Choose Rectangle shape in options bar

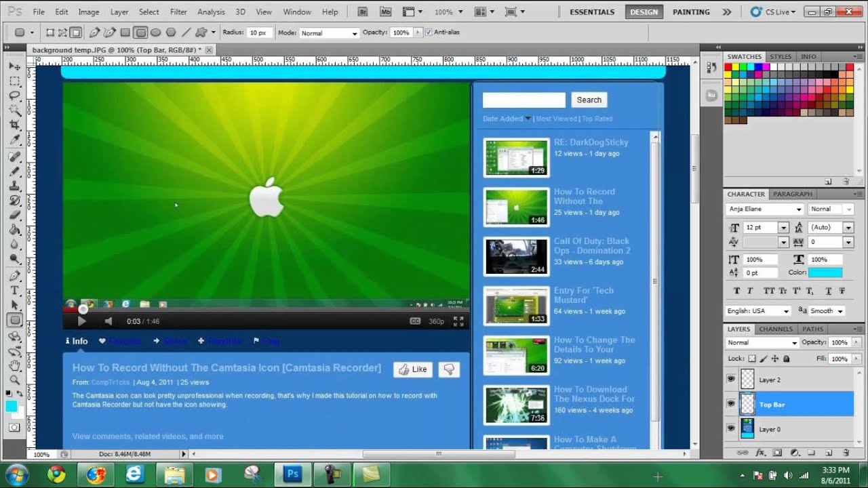[x=125, y=33]
